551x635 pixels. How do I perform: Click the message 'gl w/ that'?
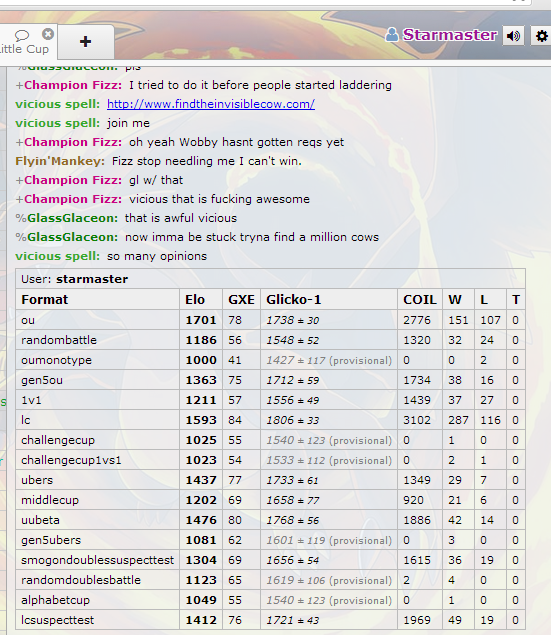156,180
